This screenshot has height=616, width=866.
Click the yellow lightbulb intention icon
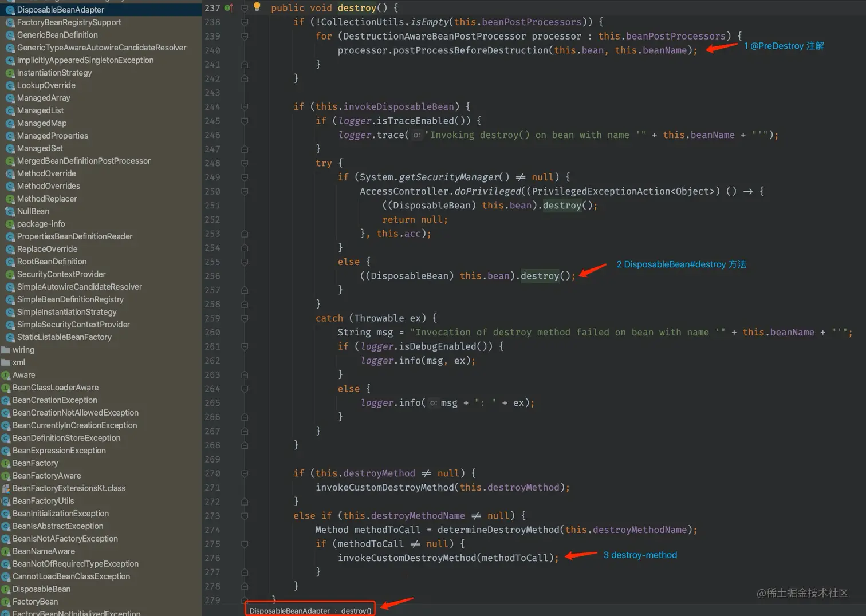click(257, 7)
